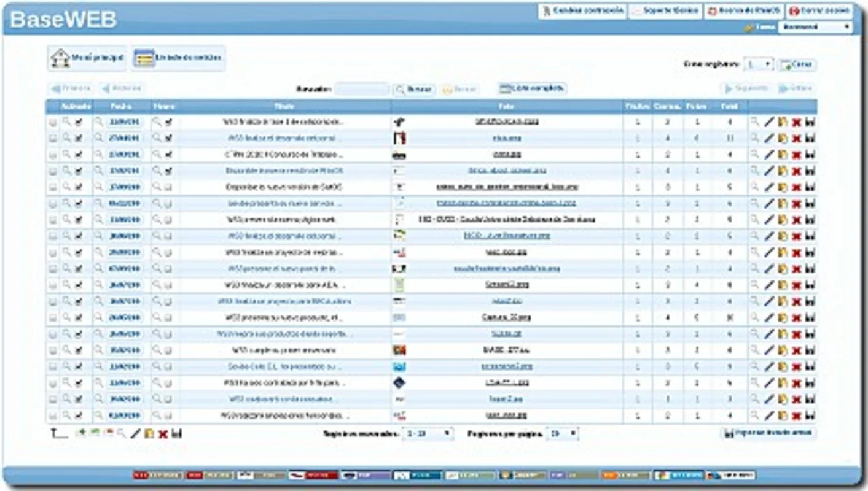Open the Registros mostrados dropdown

(428, 433)
